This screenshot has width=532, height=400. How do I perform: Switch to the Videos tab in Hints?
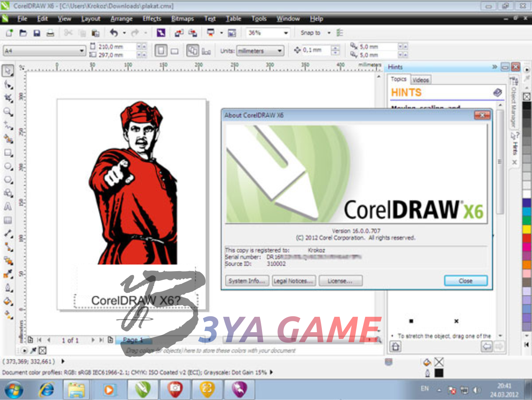421,80
